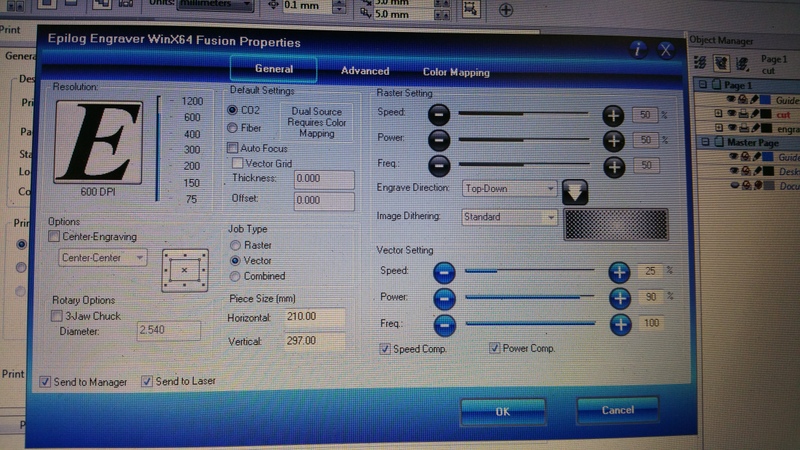Click the highlighted middle Object Manager toolbar icon
Image resolution: width=800 pixels, height=450 pixels.
721,63
